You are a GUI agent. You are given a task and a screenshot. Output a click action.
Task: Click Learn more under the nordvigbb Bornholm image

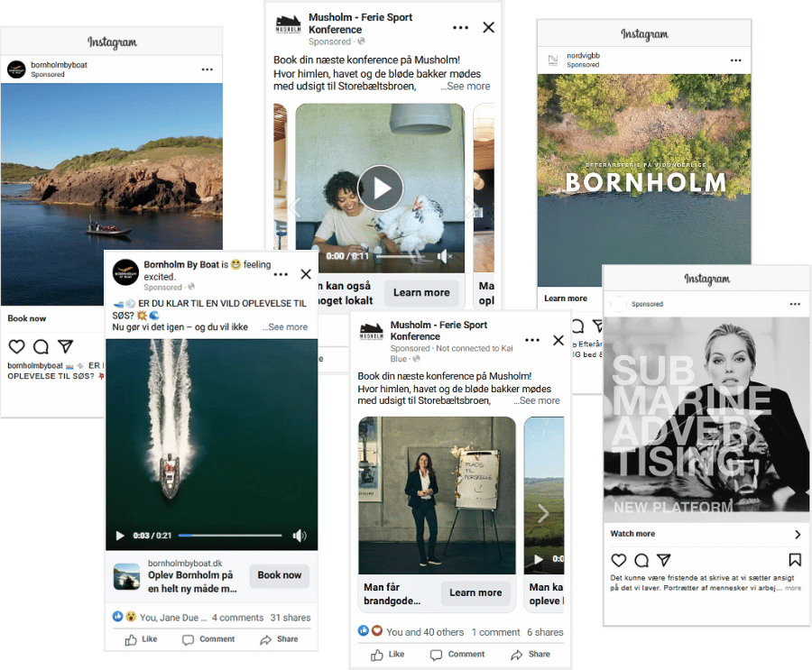pyautogui.click(x=566, y=298)
